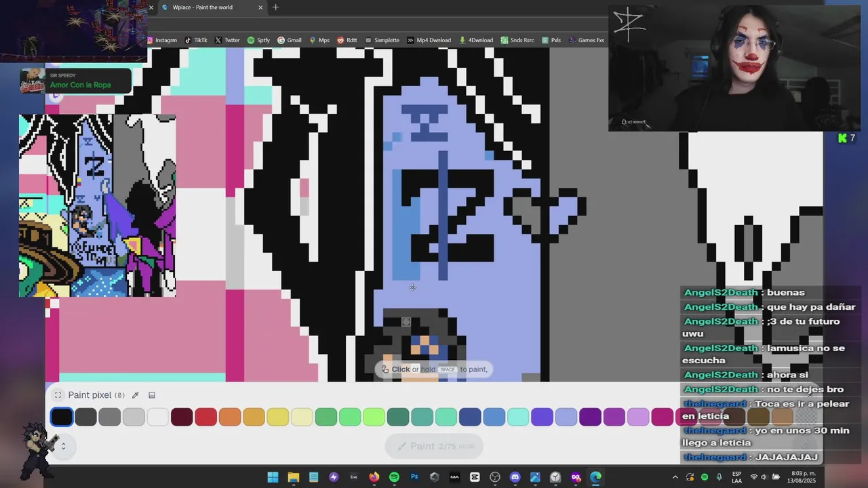
Task: Click the reference image thumbnail overlay
Action: pos(98,205)
